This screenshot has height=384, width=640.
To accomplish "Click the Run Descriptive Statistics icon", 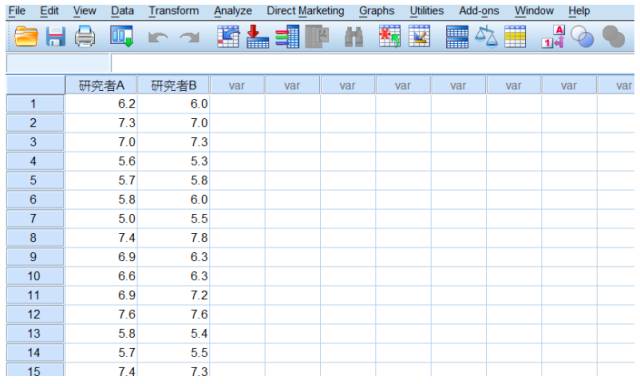I will (317, 37).
